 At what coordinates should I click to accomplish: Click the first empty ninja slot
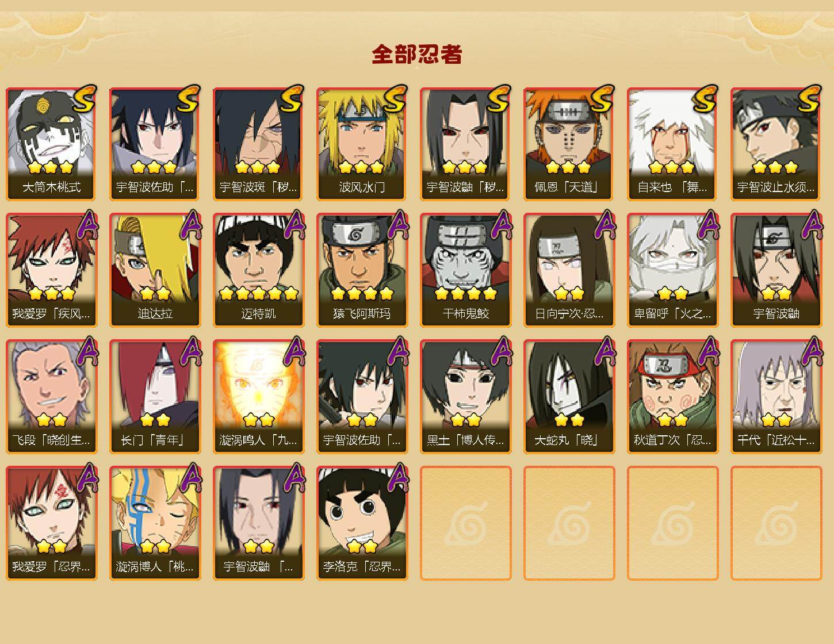click(x=466, y=523)
